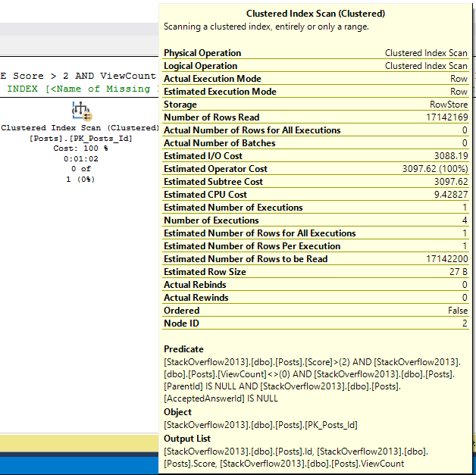Click the [Posts].[PK_Posts_Id] object name under operator
The image size is (476, 475).
tap(79, 137)
